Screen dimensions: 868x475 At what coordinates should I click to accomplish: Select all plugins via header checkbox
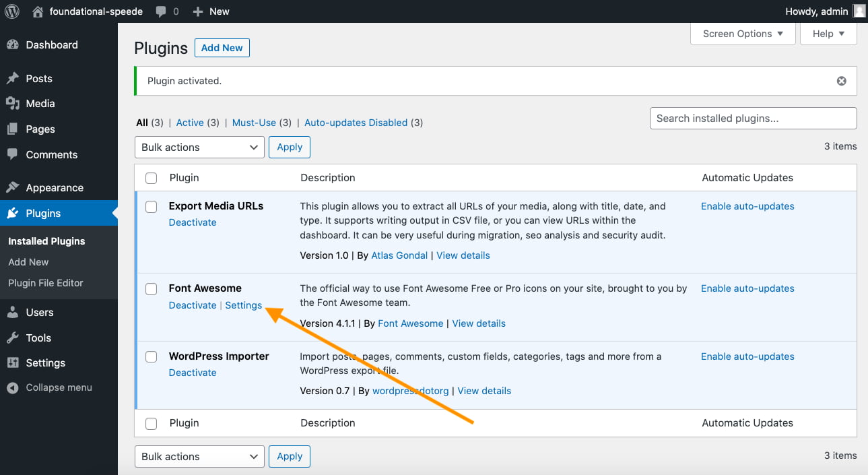click(x=151, y=177)
